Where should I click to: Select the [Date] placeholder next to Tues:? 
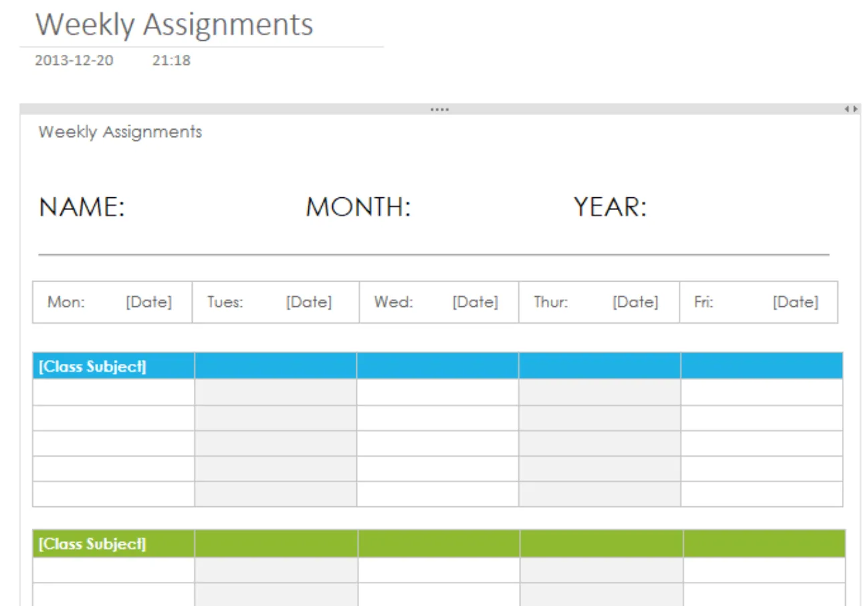pos(309,302)
